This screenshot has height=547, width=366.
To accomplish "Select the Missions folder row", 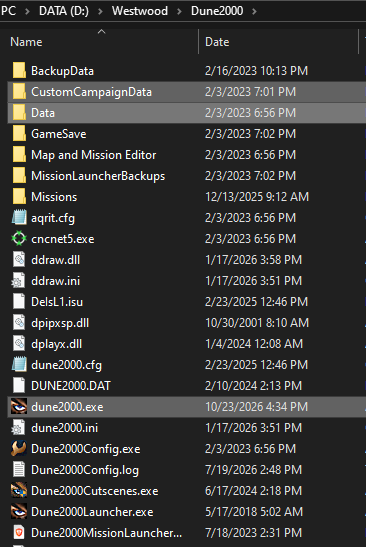I will [x=187, y=197].
